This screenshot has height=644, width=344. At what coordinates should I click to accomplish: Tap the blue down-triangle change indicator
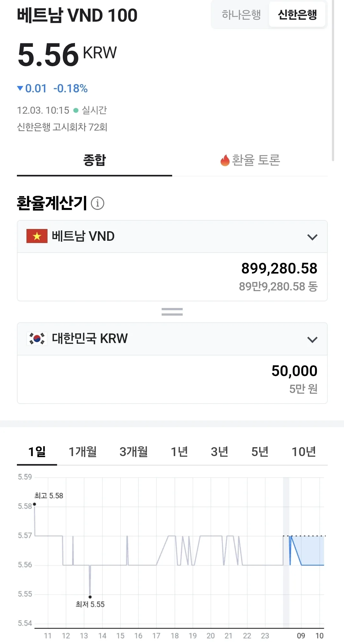(x=20, y=88)
